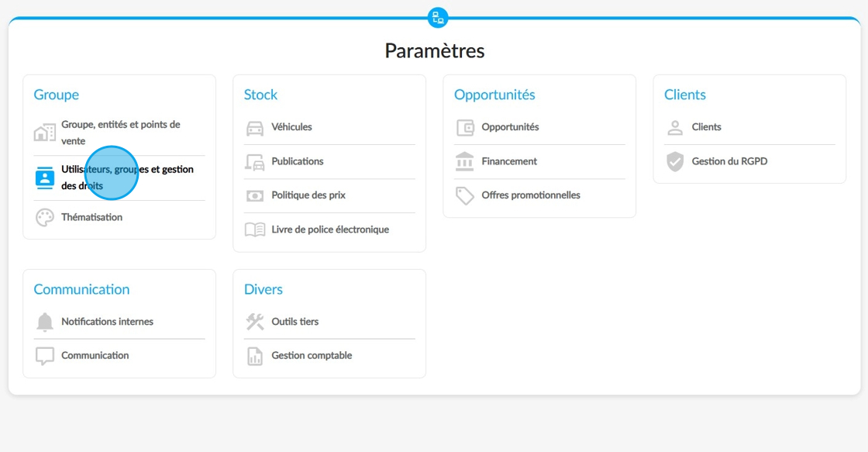This screenshot has height=452, width=868.
Task: Click the wrench and hammer Outils tiers icon
Action: pyautogui.click(x=255, y=321)
